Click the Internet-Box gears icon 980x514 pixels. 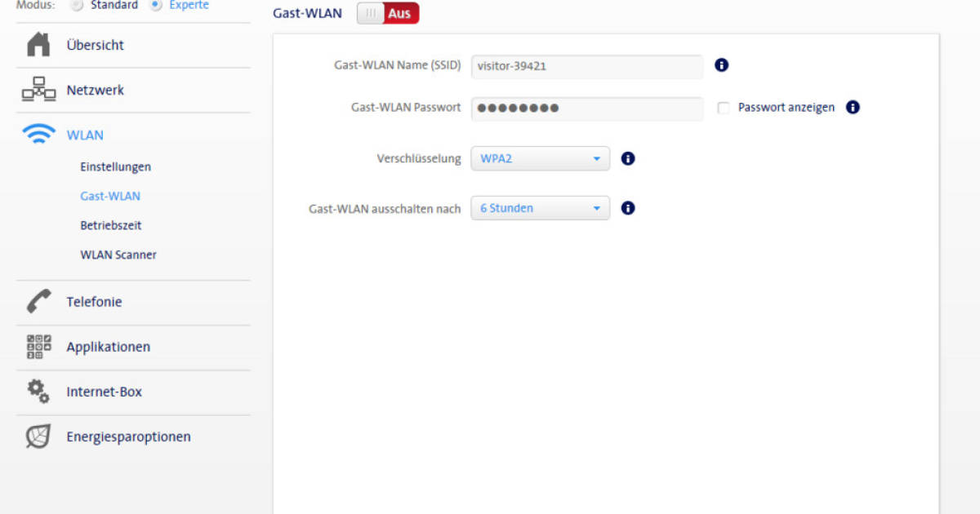click(38, 392)
